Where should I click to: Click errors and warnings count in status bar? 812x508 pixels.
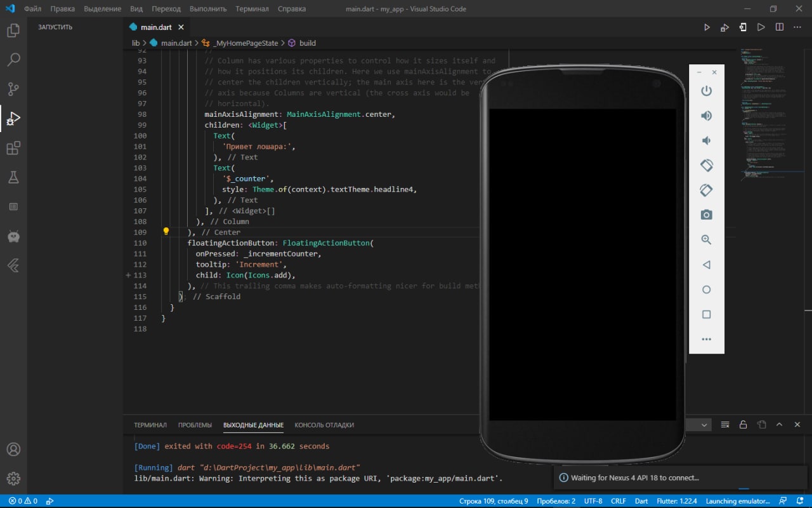click(23, 501)
